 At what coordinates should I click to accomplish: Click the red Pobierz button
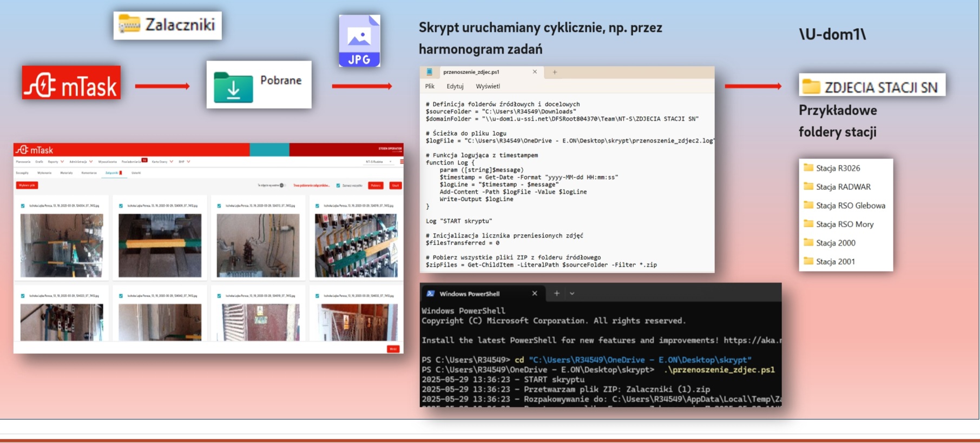click(376, 186)
